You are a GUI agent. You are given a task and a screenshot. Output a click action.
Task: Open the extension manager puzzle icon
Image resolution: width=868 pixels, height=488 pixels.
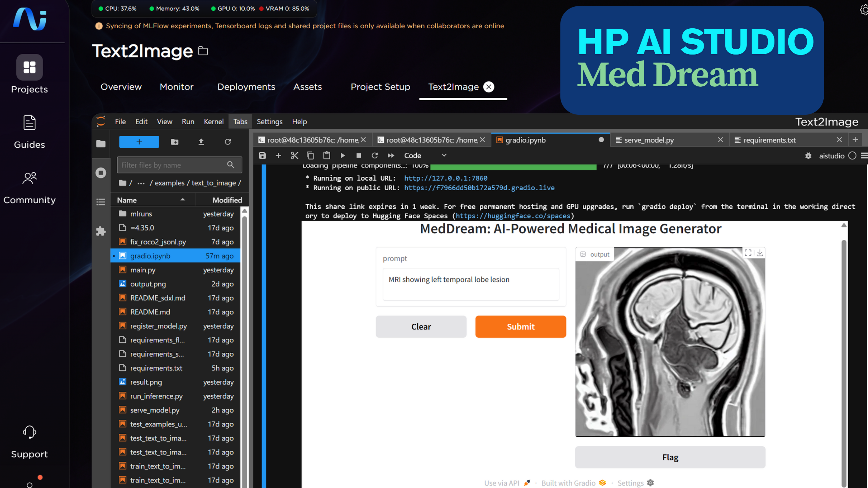[x=101, y=231]
